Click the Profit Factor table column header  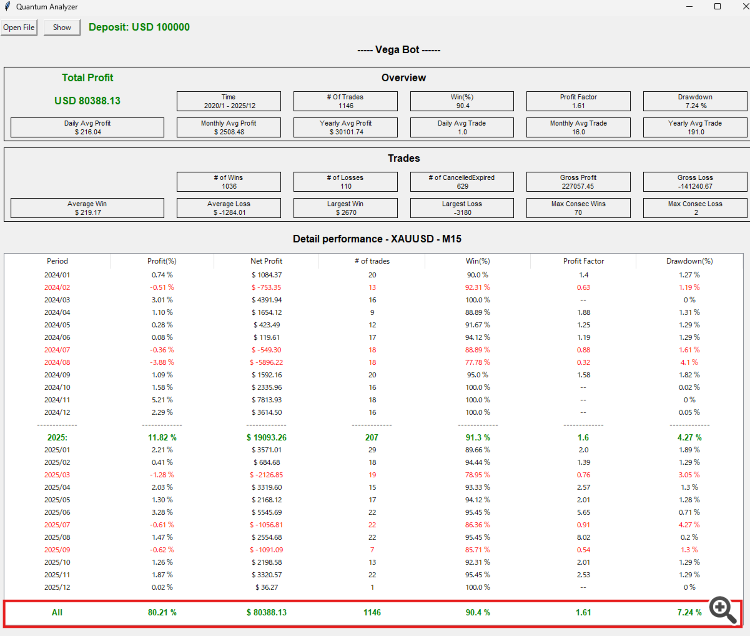pos(583,261)
